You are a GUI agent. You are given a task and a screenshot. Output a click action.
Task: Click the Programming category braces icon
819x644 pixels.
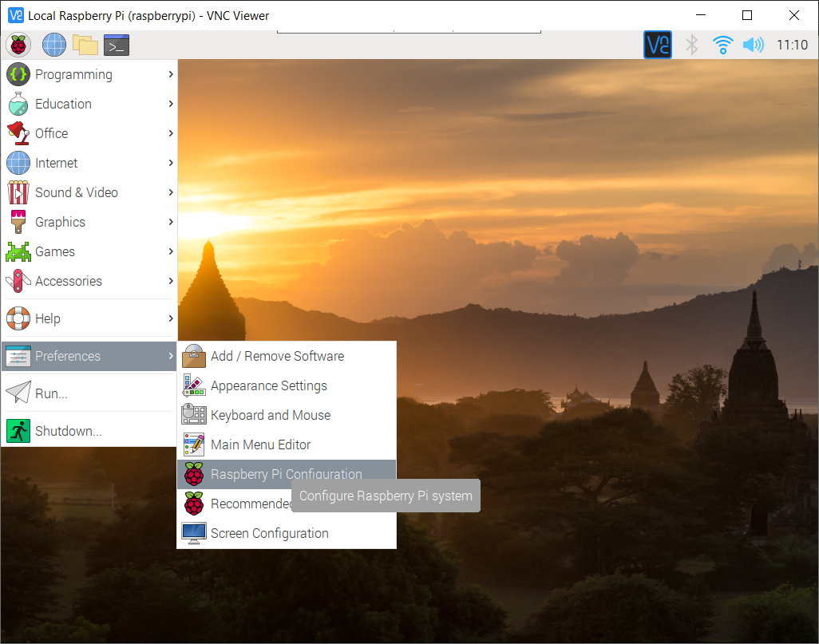18,75
